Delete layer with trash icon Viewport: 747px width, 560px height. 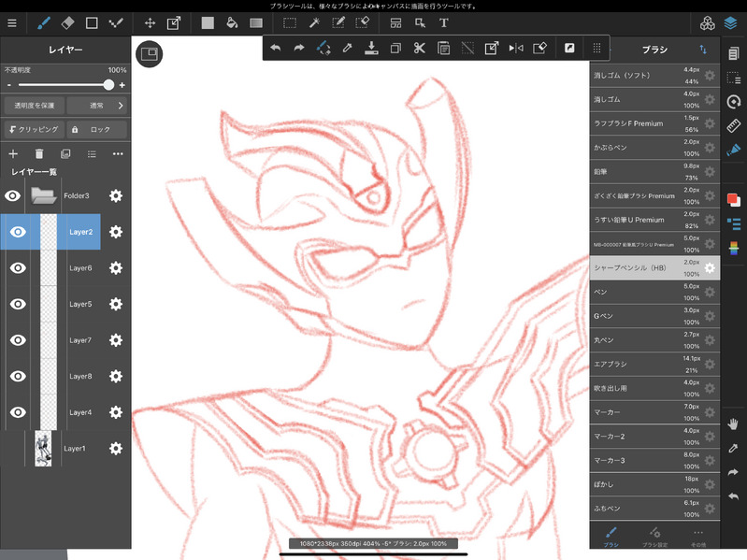tap(39, 154)
